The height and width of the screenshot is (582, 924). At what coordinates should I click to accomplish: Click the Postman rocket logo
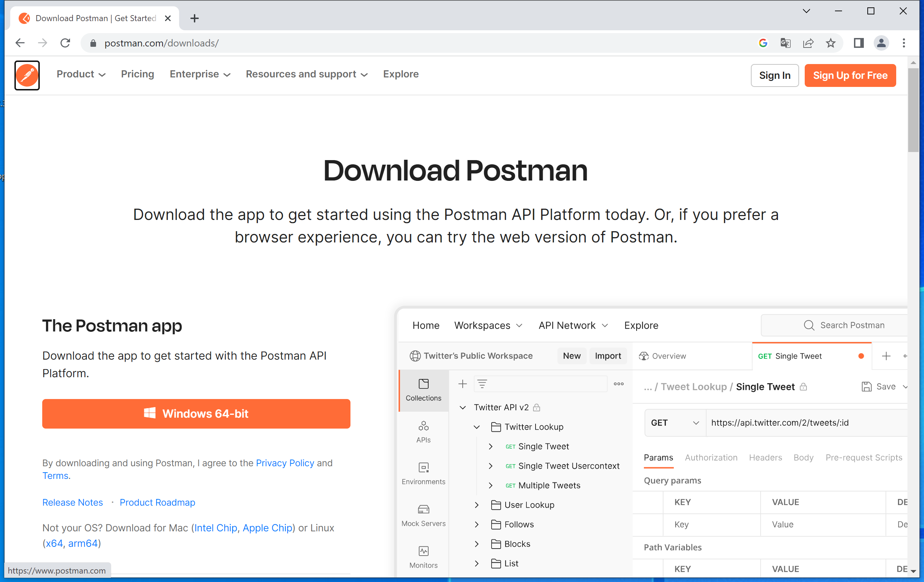click(x=27, y=75)
